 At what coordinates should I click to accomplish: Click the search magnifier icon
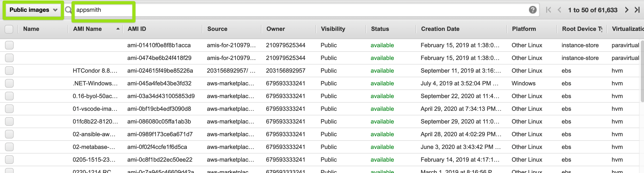click(x=68, y=10)
